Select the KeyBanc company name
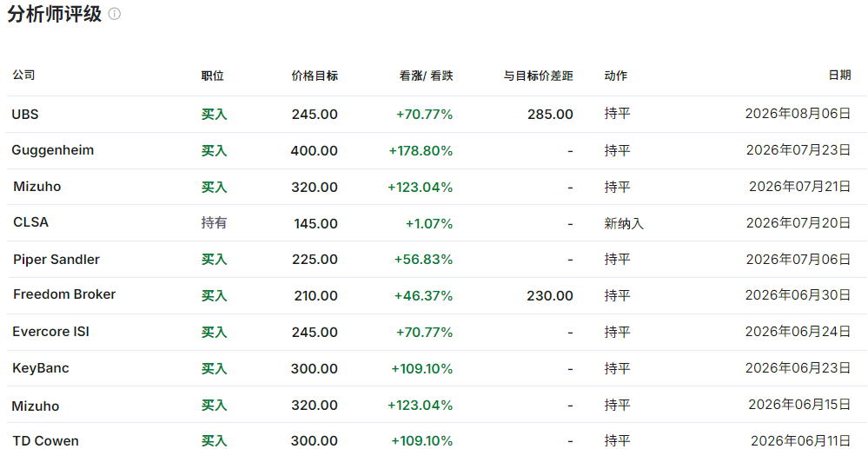This screenshot has height=449, width=868. pos(41,368)
